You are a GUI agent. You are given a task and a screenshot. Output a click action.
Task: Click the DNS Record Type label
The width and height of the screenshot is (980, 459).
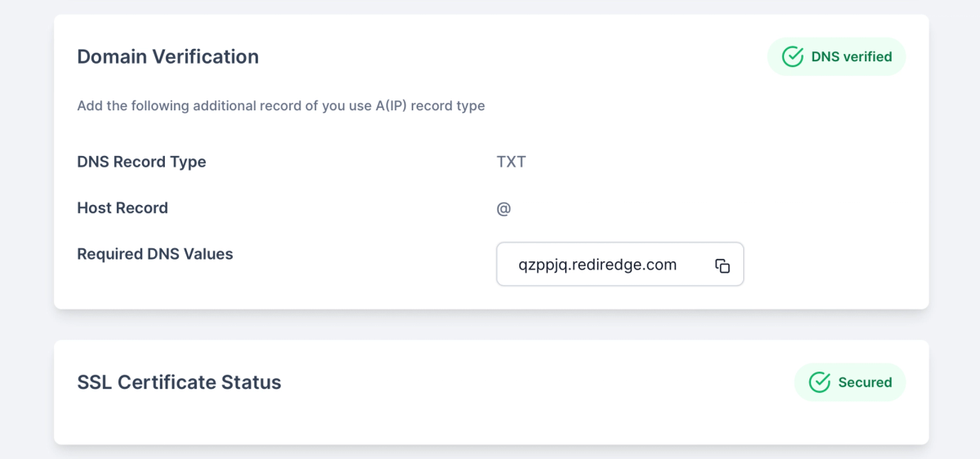(x=141, y=162)
